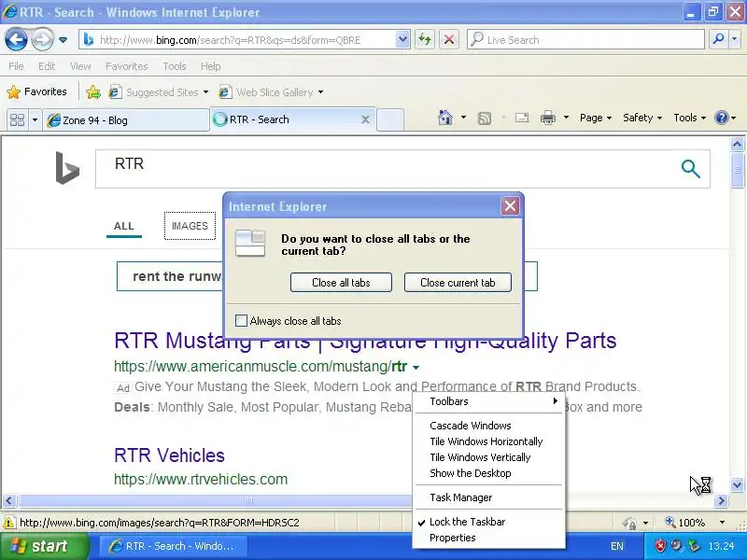The height and width of the screenshot is (560, 747).
Task: Choose Properties from taskbar context menu
Action: 488,538
